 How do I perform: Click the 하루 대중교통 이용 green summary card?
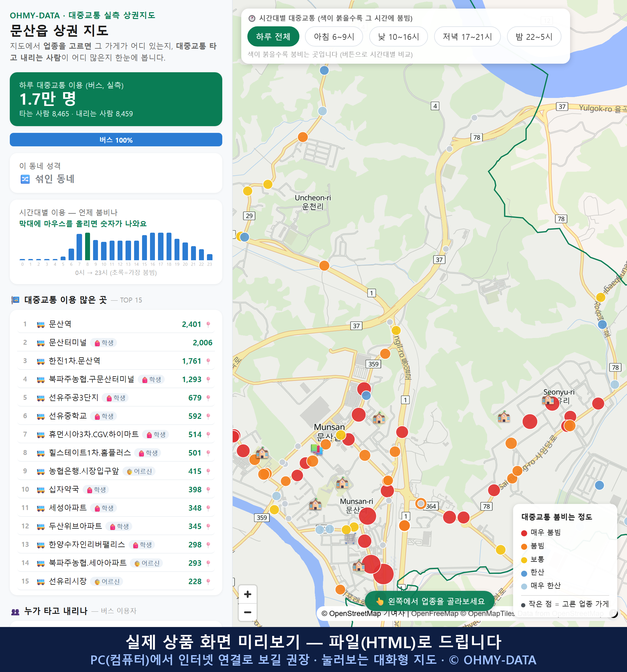tap(116, 99)
